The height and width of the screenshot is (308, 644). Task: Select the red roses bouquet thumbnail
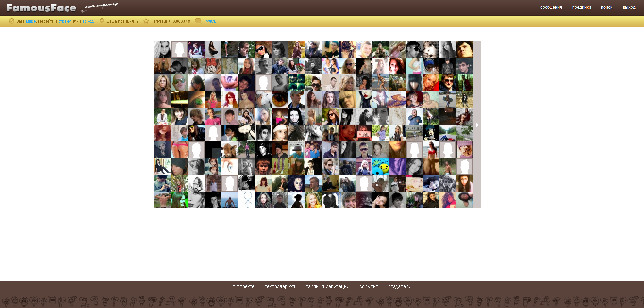[297, 66]
